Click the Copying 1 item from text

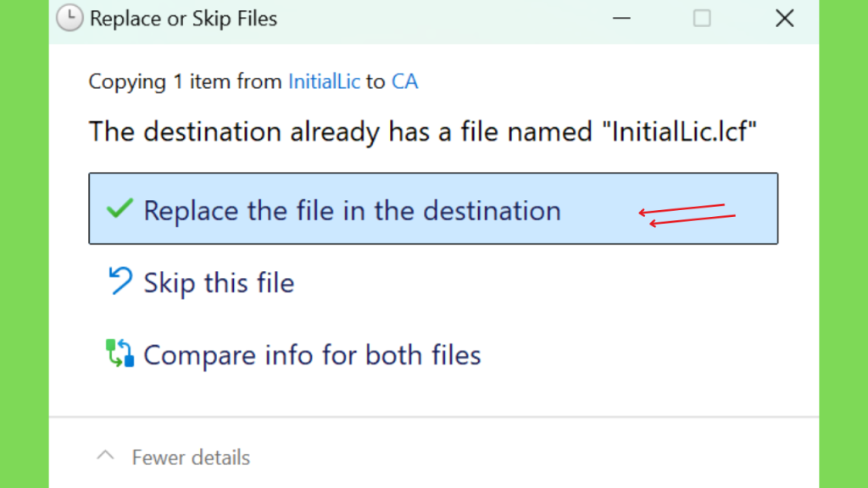pos(185,81)
